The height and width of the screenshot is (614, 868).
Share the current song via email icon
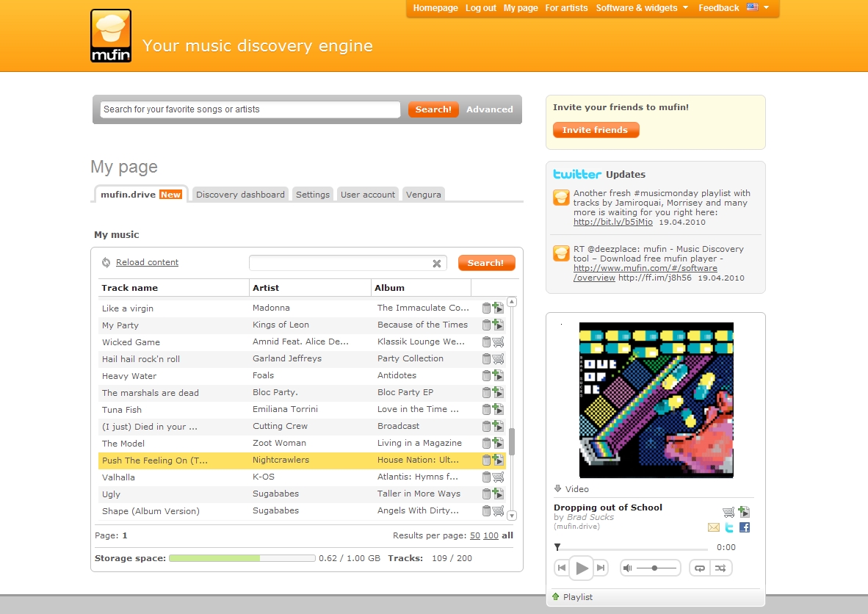pyautogui.click(x=714, y=527)
